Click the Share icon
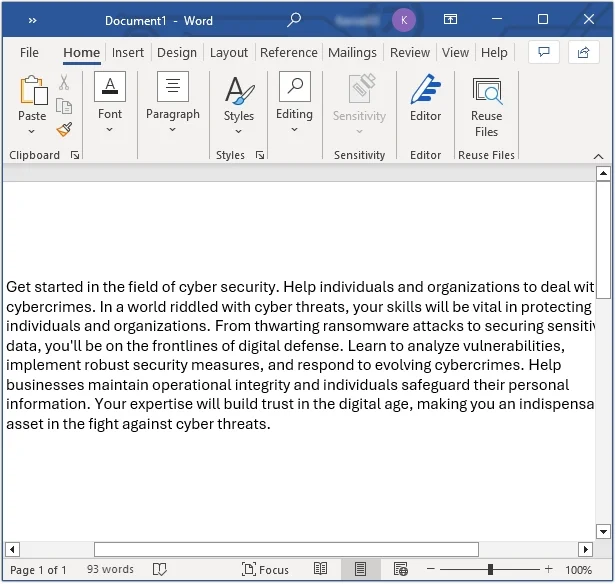Image resolution: width=616 pixels, height=584 pixels. (x=584, y=52)
